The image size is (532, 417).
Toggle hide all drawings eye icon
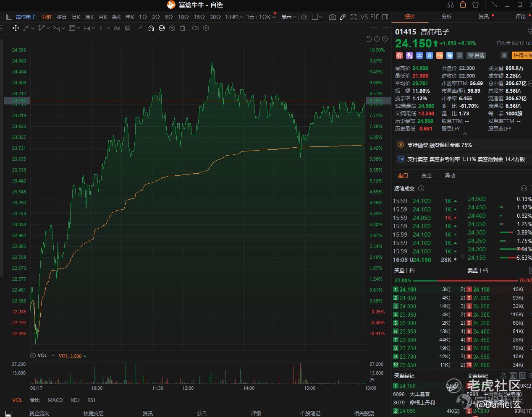(172, 28)
